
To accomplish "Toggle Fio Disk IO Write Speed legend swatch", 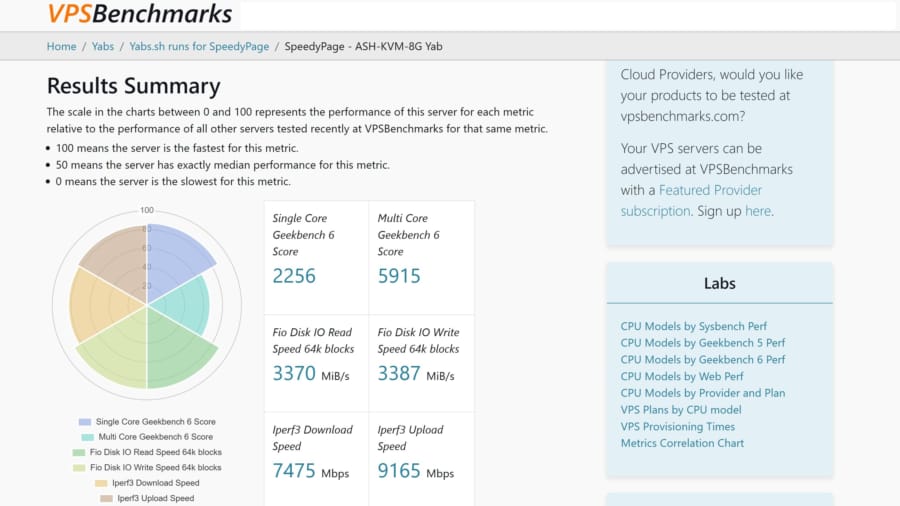I will [x=79, y=468].
